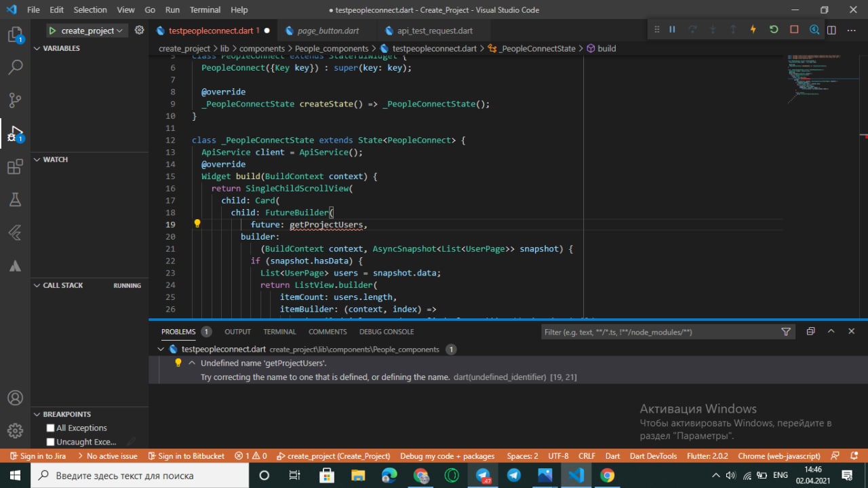Switch to the COMMENTS panel tab
The image size is (868, 488).
[328, 332]
